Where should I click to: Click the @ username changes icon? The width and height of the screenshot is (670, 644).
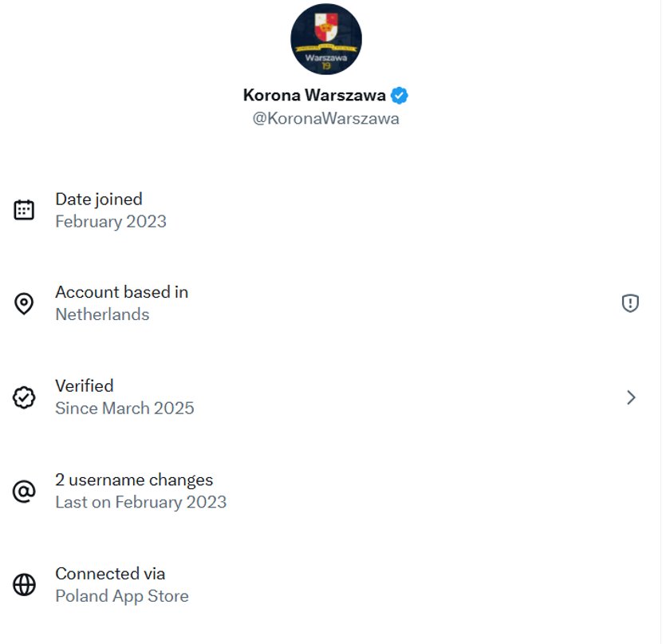click(x=25, y=491)
